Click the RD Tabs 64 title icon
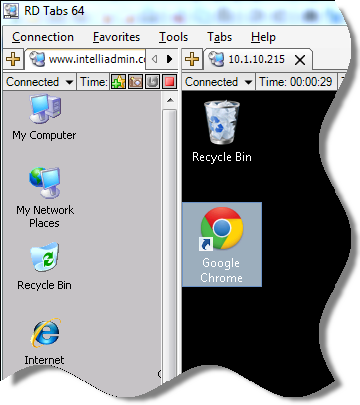This screenshot has height=405, width=360. tap(11, 11)
